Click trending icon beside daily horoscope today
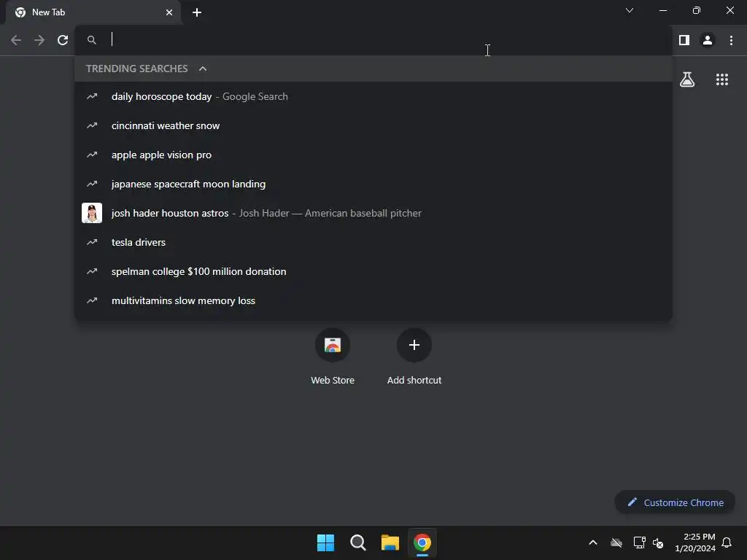747x560 pixels. coord(92,96)
